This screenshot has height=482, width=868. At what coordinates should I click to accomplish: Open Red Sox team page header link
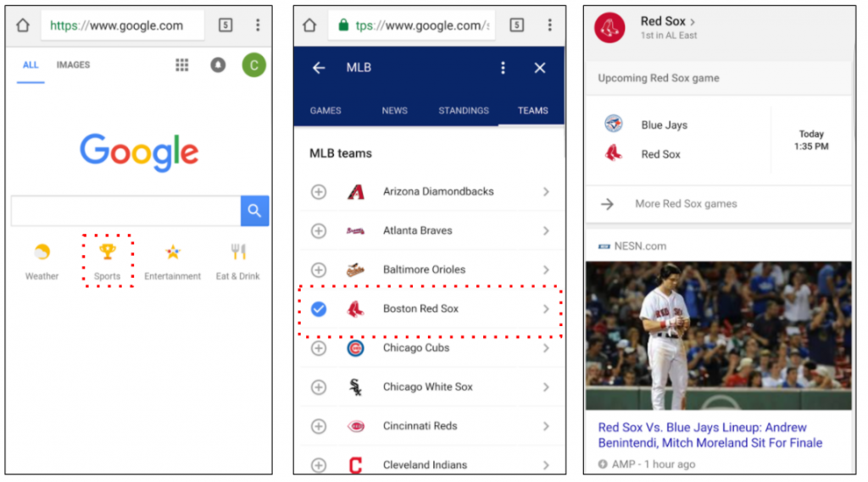pos(668,21)
